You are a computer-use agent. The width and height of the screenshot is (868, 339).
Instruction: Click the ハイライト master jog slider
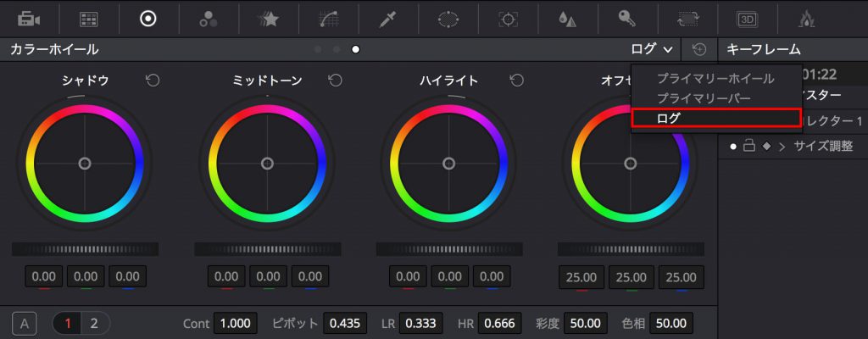pyautogui.click(x=449, y=249)
